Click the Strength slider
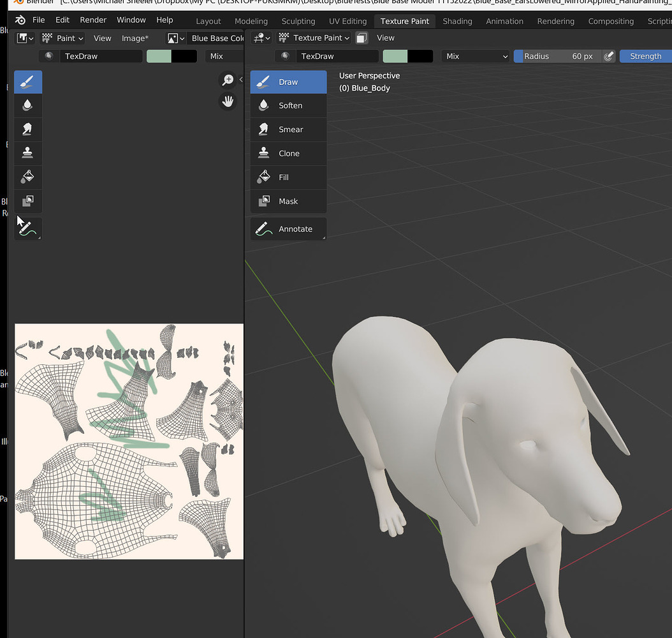Screen dimensions: 672x638 point(645,56)
